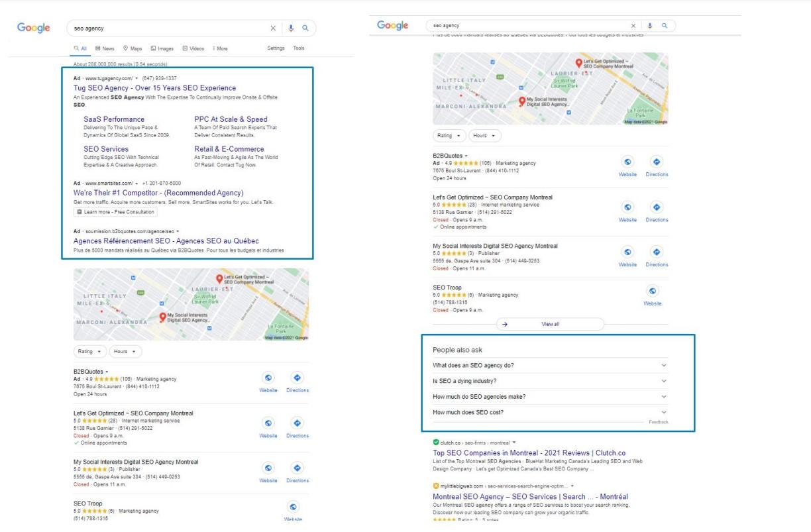Select the All search tab
The width and height of the screenshot is (811, 532).
[x=80, y=48]
